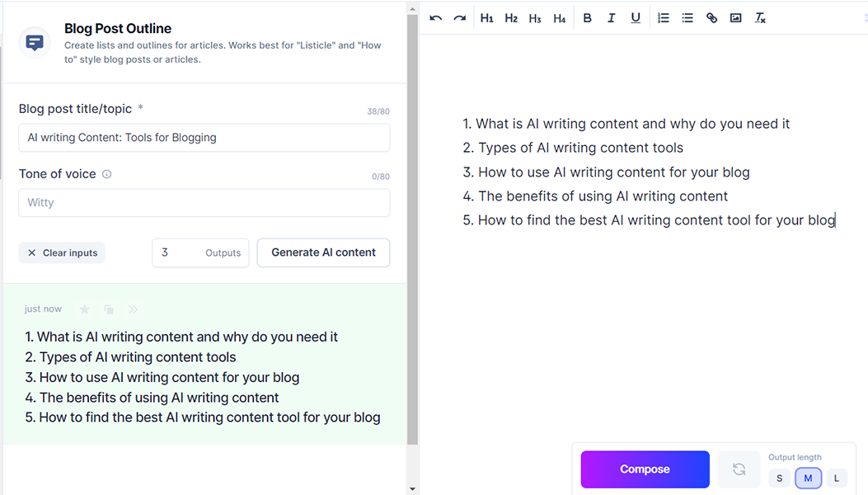The image size is (868, 495).
Task: Toggle italic text formatting
Action: (611, 18)
